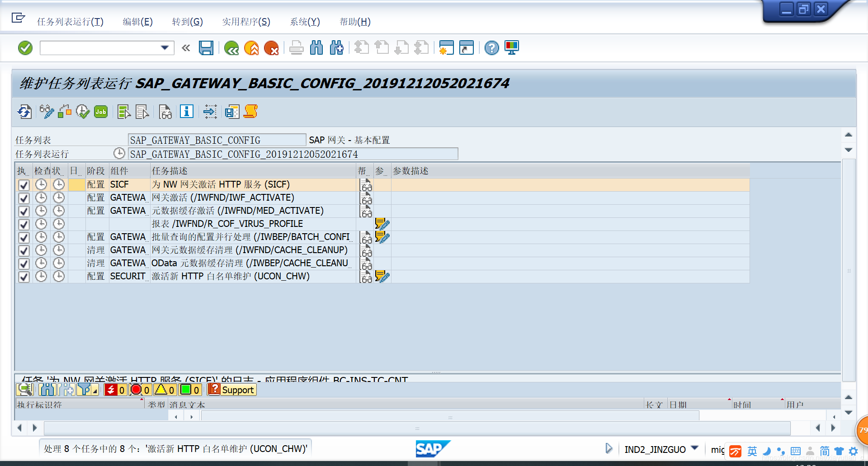Expand the IND2_JINZUO system dropdown
The height and width of the screenshot is (466, 868).
coord(696,449)
